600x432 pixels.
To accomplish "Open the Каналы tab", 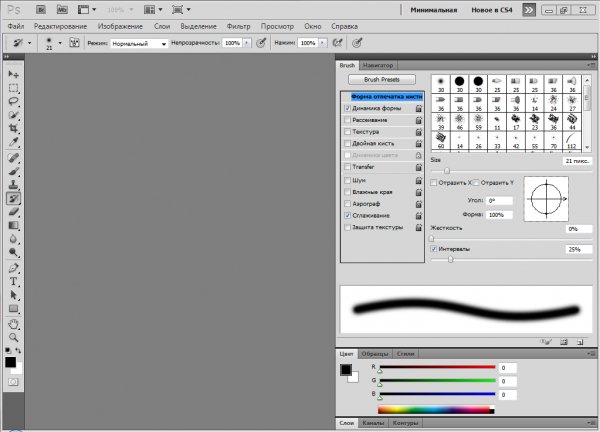I will point(373,423).
